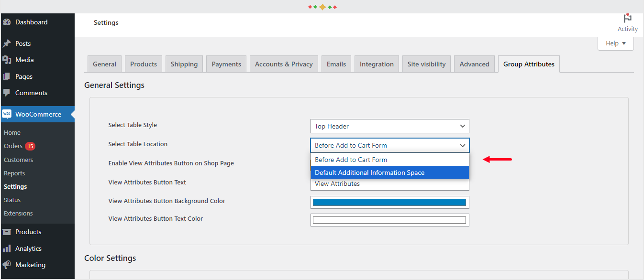The height and width of the screenshot is (280, 644).
Task: Navigate to the Extensions link
Action: tap(18, 213)
